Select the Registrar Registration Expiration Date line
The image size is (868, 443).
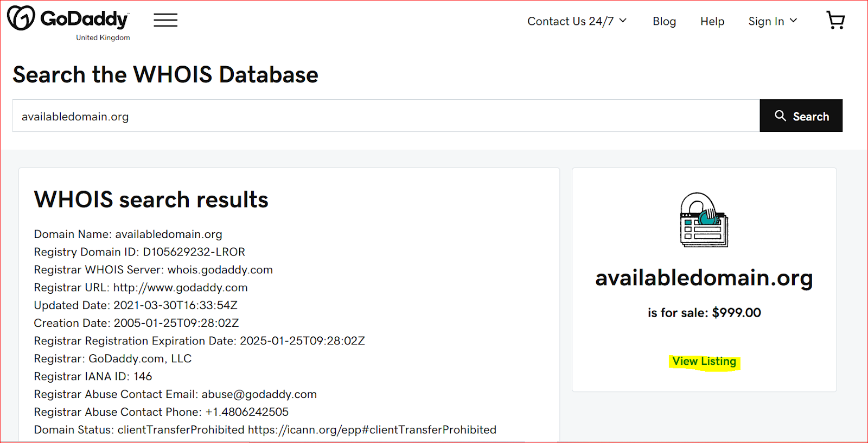(x=200, y=341)
